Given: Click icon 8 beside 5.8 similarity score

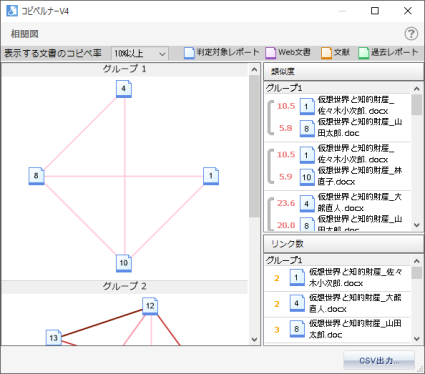Looking at the screenshot, I should 307,129.
